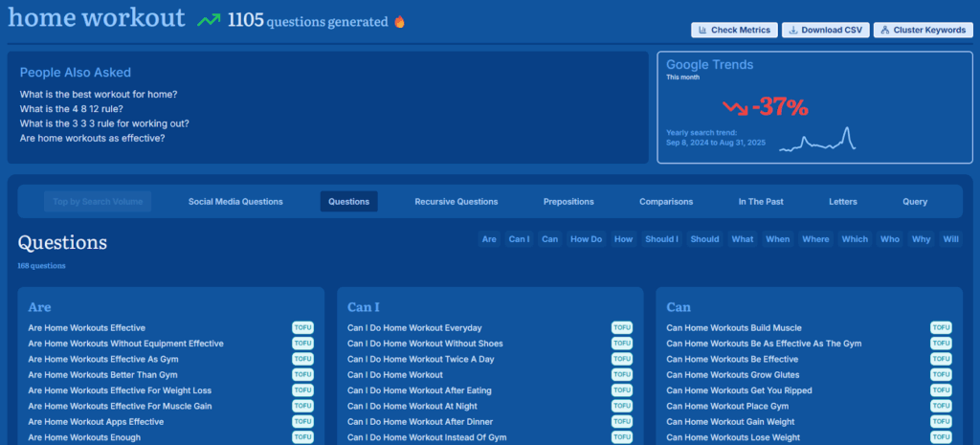
Task: Filter questions by 'How Do'
Action: (x=586, y=239)
